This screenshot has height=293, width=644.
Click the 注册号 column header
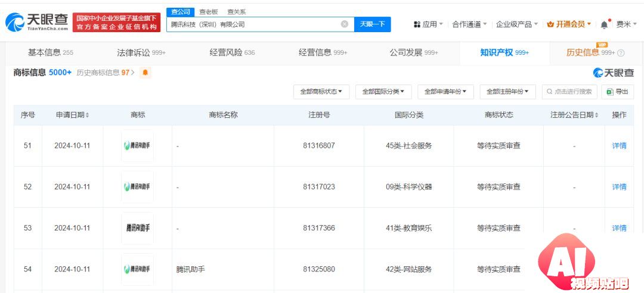tap(318, 115)
